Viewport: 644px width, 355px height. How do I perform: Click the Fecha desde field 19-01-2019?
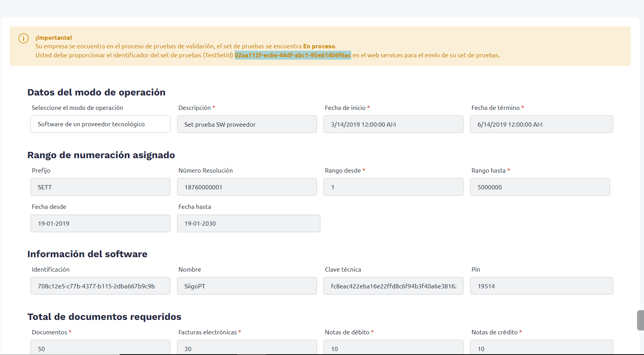click(x=100, y=223)
